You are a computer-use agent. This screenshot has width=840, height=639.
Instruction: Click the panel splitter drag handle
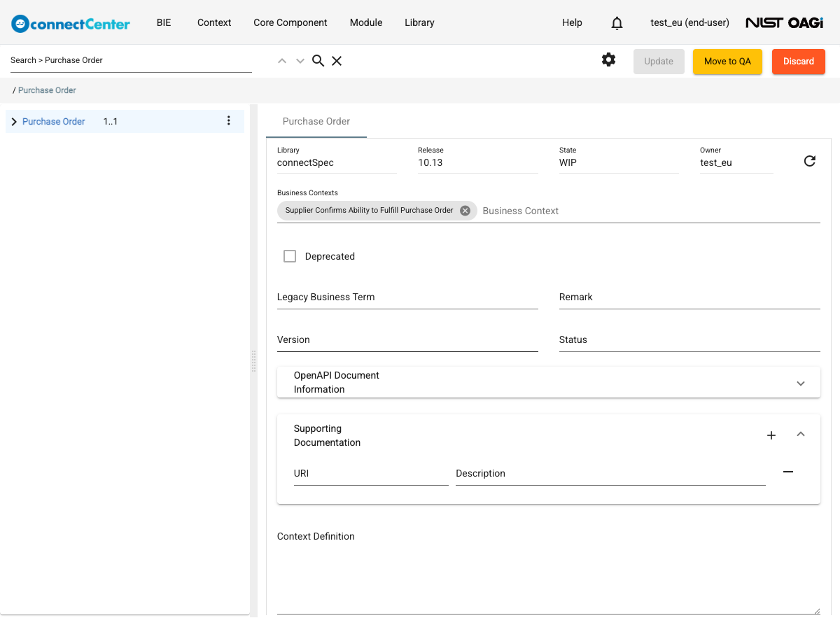(253, 361)
